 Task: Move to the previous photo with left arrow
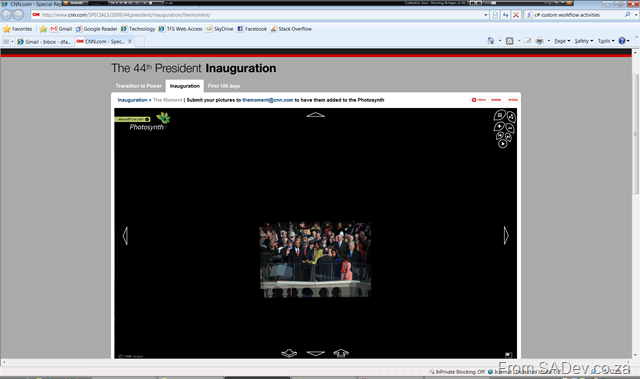[x=125, y=236]
